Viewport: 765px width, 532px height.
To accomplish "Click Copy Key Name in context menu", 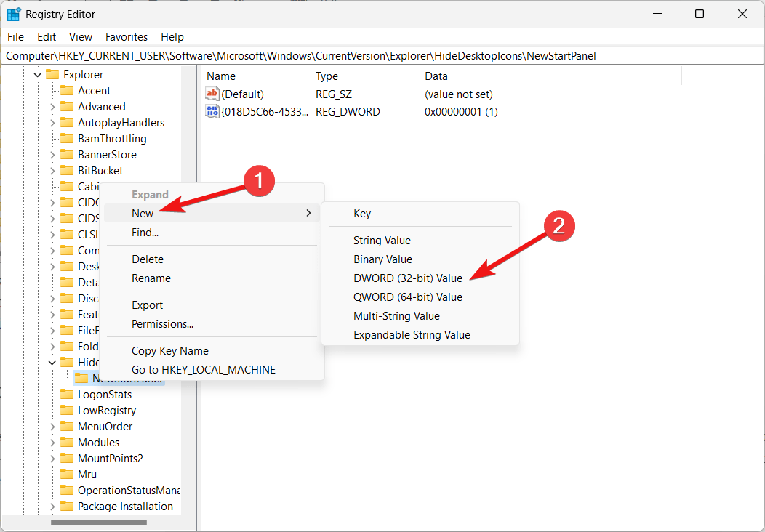I will [169, 351].
